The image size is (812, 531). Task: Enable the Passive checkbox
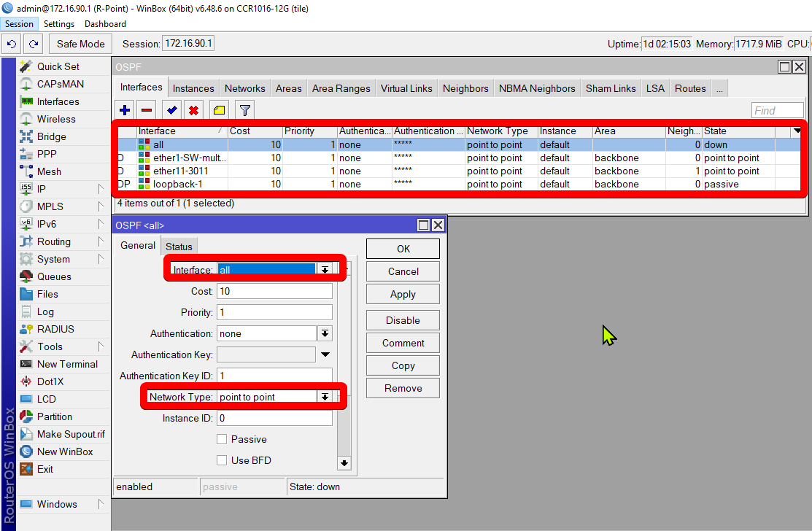222,439
